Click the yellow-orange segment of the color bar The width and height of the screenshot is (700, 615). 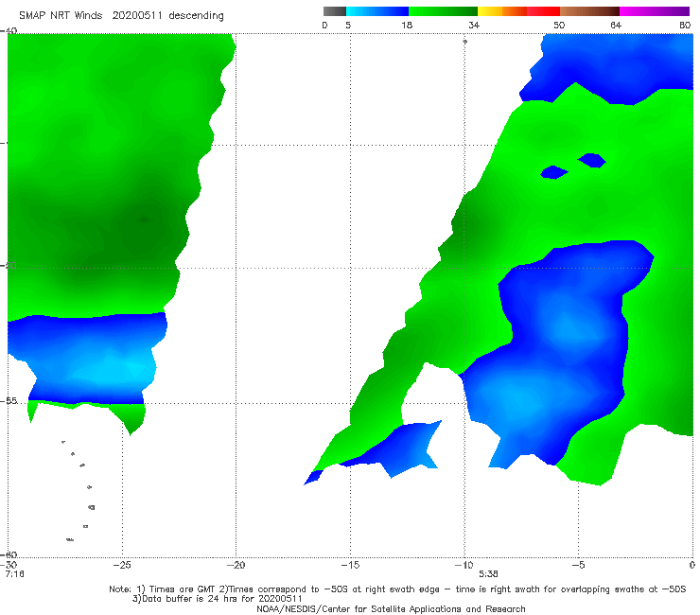tap(501, 11)
